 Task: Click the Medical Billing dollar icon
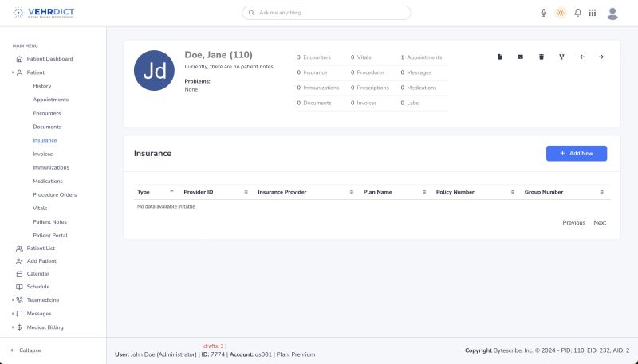coord(19,327)
